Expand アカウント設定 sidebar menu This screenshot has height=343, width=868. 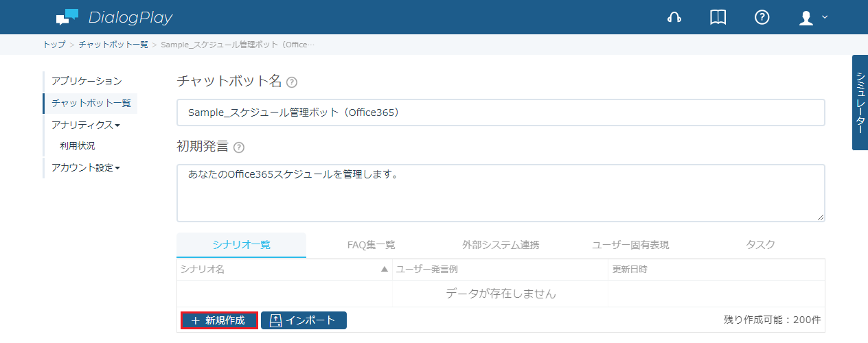(x=86, y=168)
